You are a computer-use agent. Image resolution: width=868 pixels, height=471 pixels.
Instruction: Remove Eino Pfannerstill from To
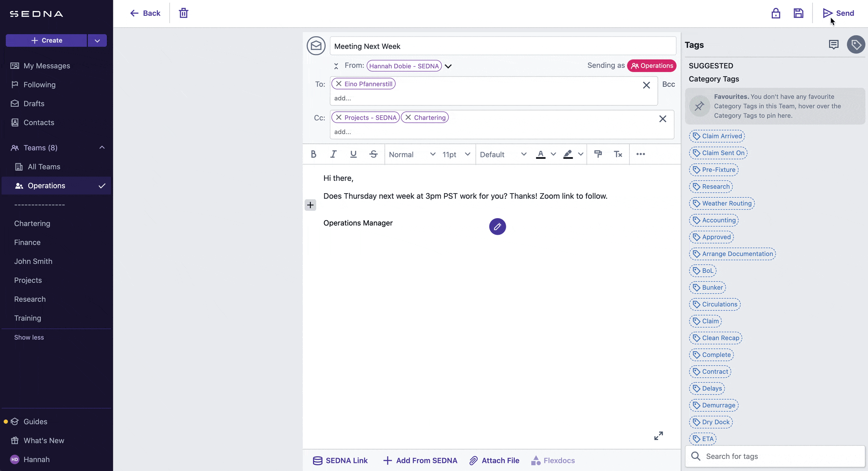pos(339,84)
